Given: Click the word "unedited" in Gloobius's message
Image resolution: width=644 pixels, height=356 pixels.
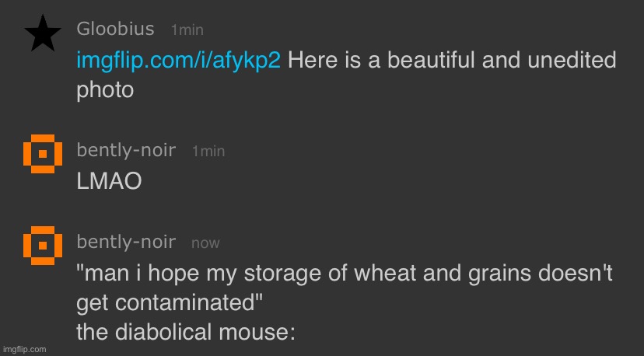Looking at the screenshot, I should (x=569, y=60).
